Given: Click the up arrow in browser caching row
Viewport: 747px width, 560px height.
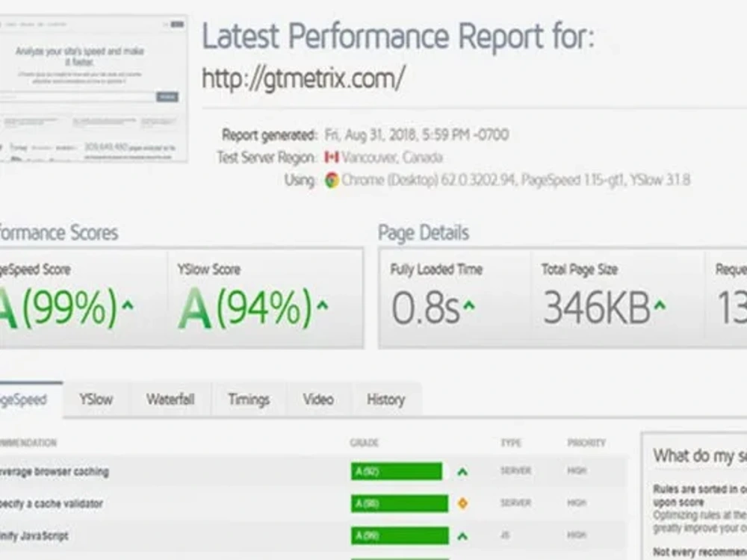Looking at the screenshot, I should point(462,472).
